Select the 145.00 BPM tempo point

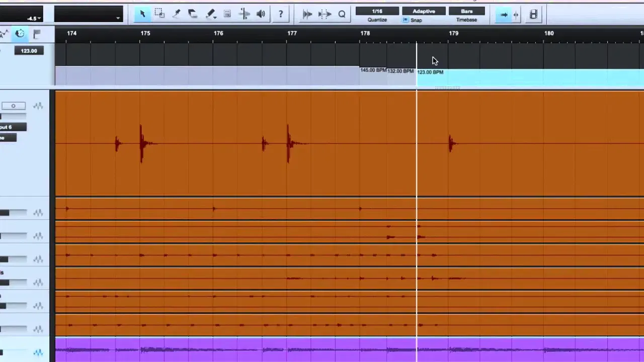click(373, 70)
